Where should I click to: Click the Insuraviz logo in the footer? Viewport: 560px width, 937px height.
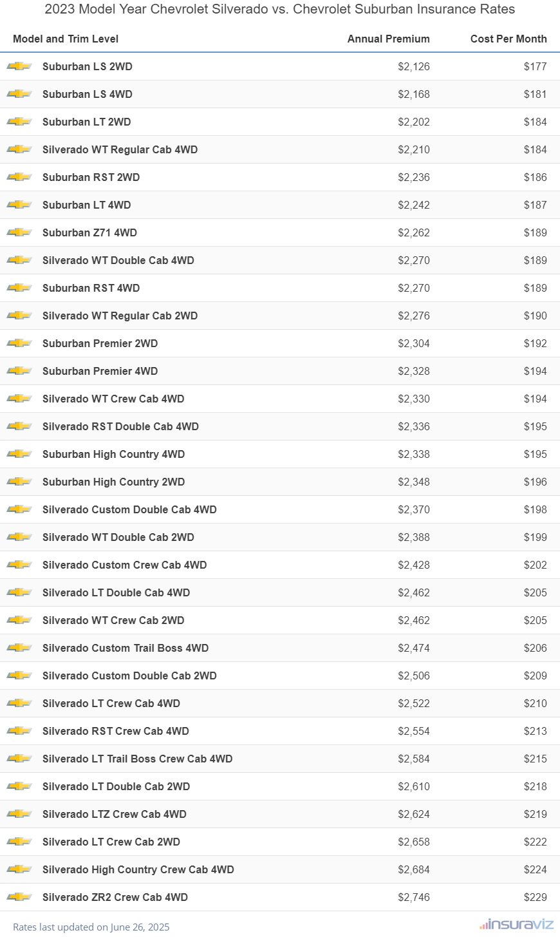click(x=516, y=924)
